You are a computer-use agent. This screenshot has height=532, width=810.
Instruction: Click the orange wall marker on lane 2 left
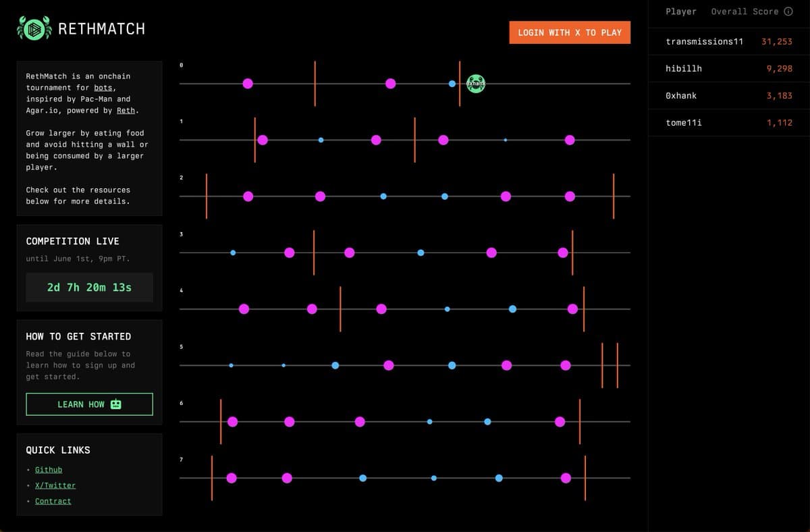click(207, 196)
